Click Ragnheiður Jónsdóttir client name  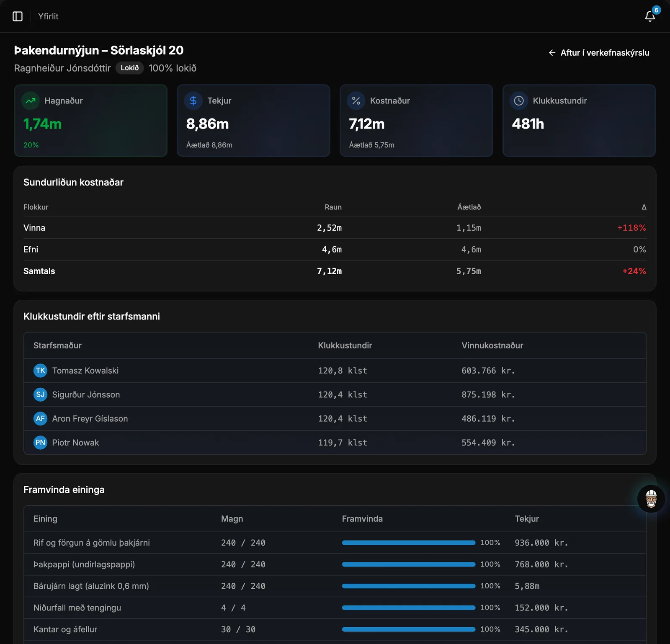point(62,68)
